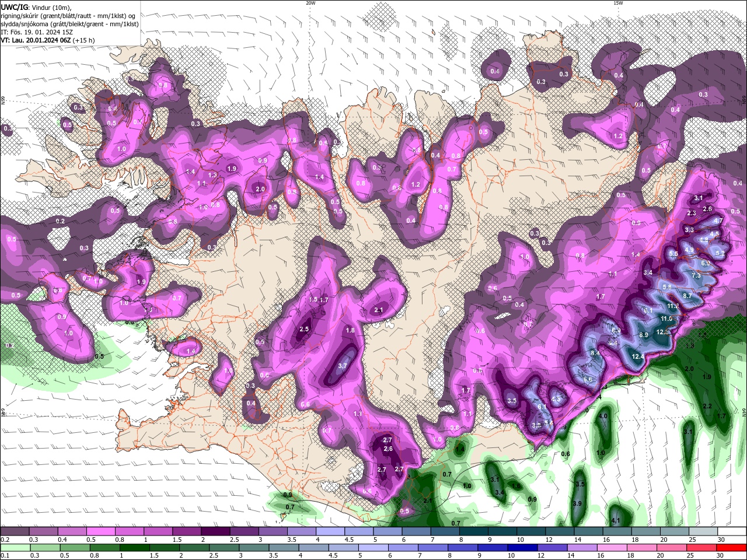This screenshot has height=560, width=747.
Task: Click the 3.9 value in the green rain band
Action: click(577, 503)
